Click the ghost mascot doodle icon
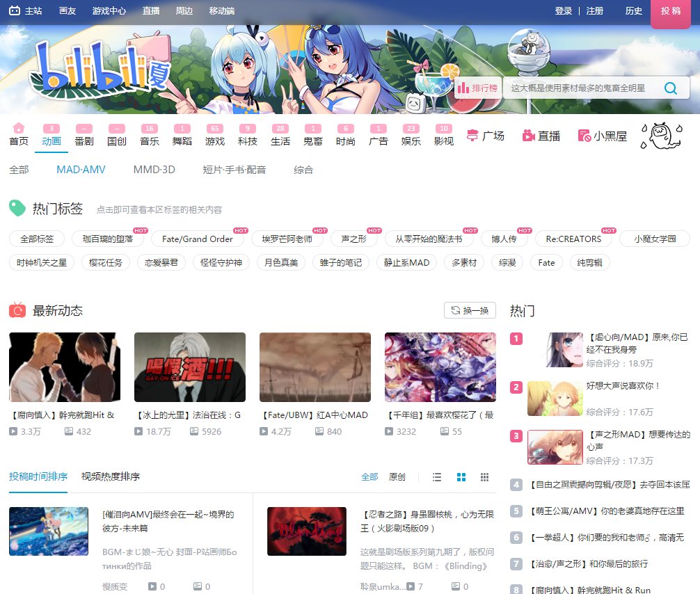This screenshot has height=594, width=700. (x=661, y=136)
